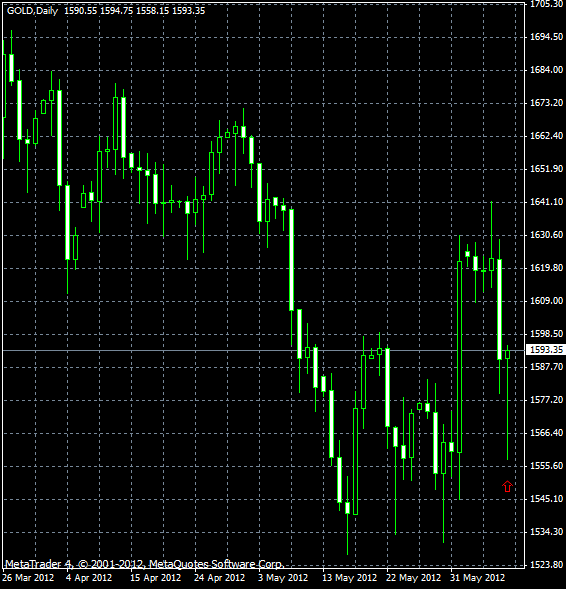Click the GOLD,Daily chart title
This screenshot has width=566, height=589.
tap(32, 11)
